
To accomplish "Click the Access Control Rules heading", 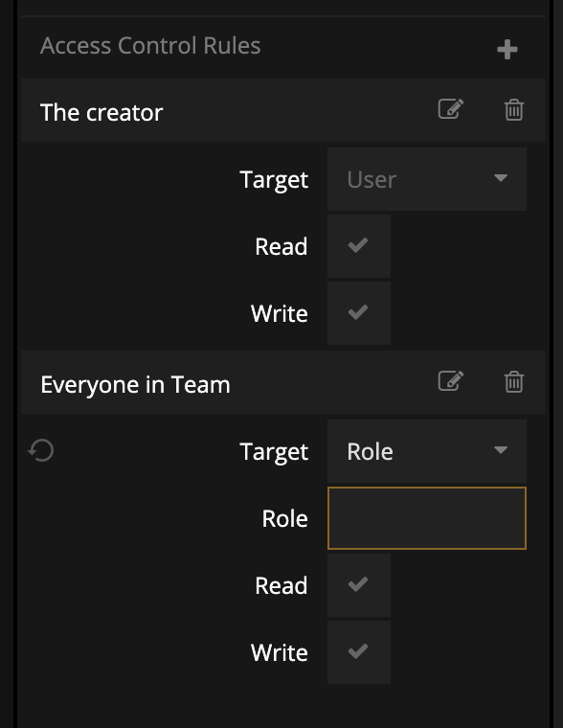I will point(150,46).
